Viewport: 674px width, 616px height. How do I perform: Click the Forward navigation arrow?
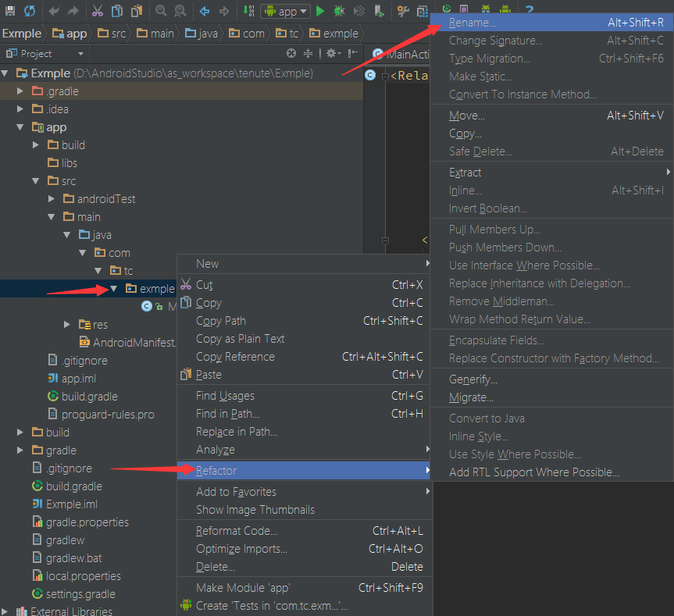(224, 11)
